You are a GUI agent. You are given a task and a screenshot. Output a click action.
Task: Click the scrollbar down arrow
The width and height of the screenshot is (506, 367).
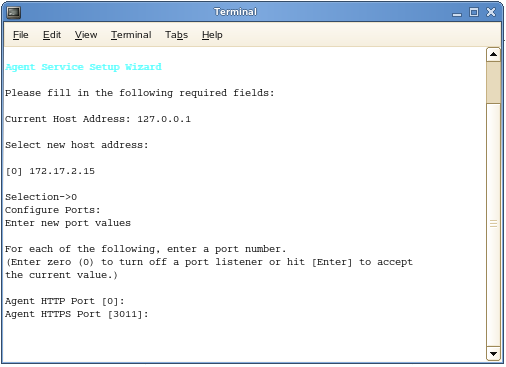pos(493,354)
